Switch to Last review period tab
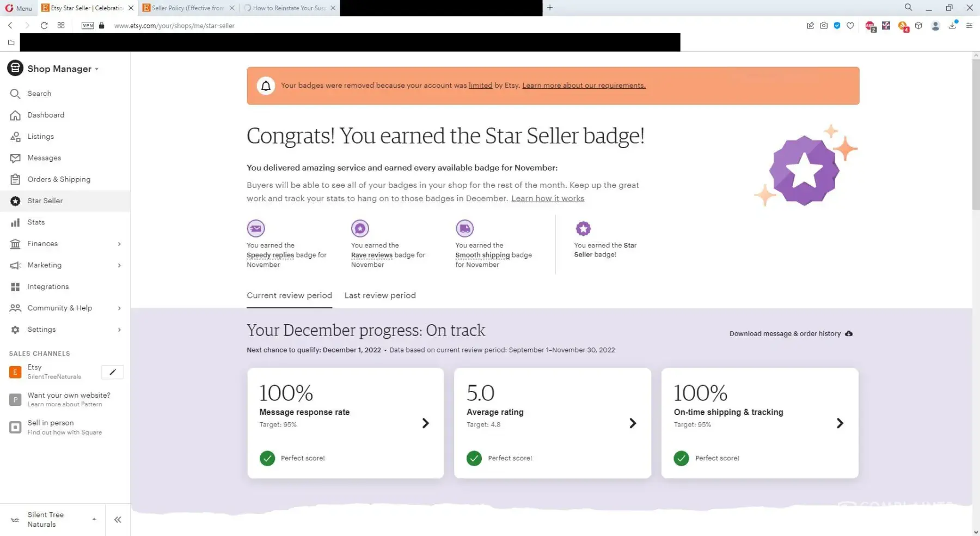This screenshot has width=980, height=536. pyautogui.click(x=380, y=295)
